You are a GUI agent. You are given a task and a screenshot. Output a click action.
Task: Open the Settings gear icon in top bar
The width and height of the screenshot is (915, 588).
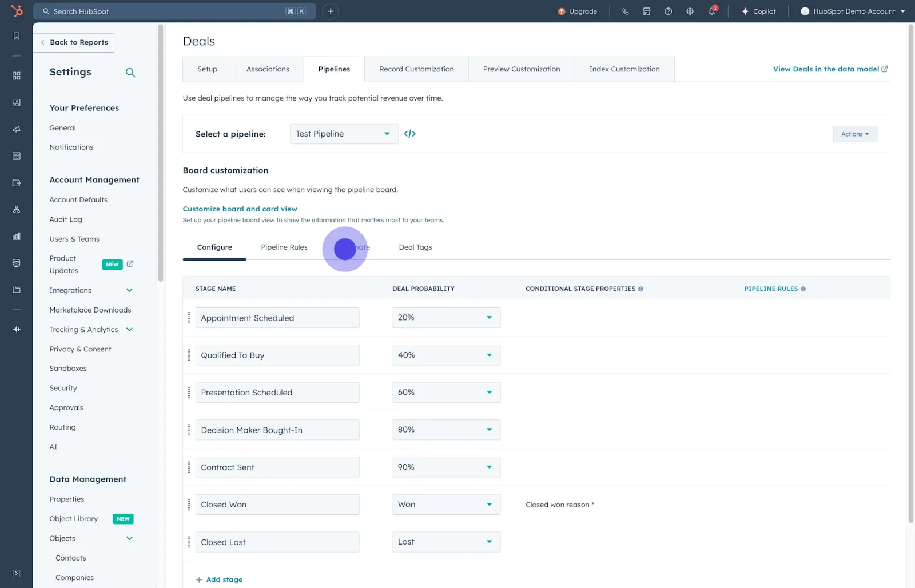click(x=690, y=11)
